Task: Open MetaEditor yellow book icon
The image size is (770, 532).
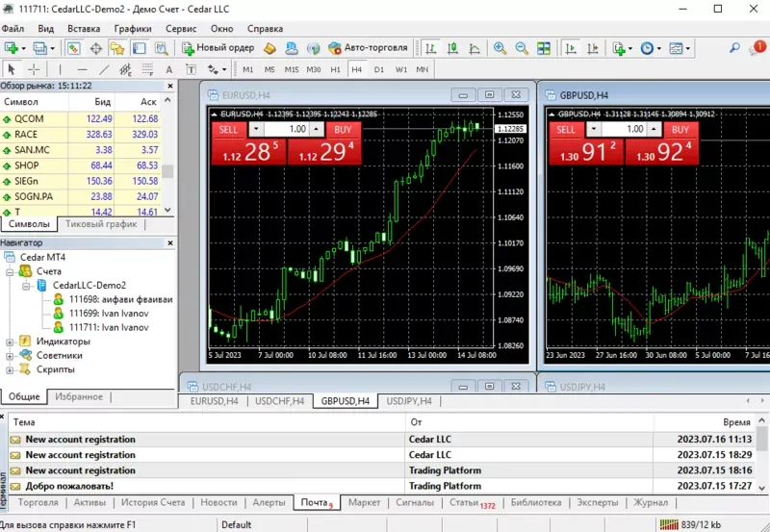Action: (x=269, y=48)
